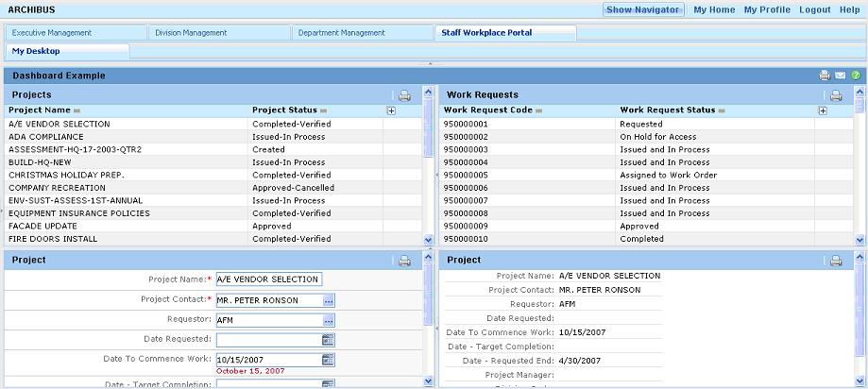This screenshot has height=389, width=868.
Task: Print the Work Requests panel
Action: point(835,95)
